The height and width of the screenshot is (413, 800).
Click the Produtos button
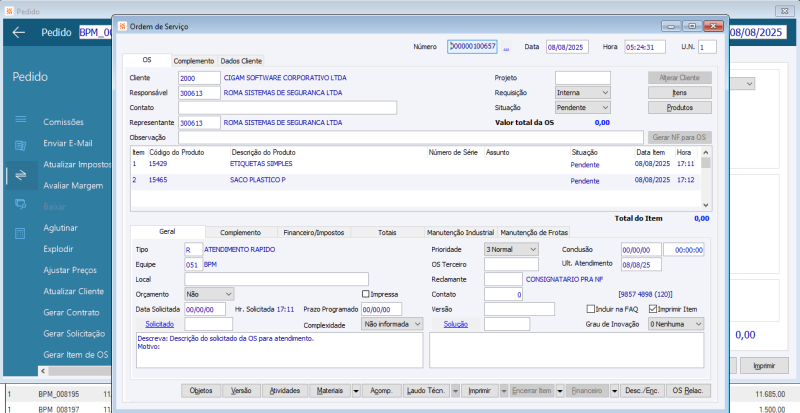[680, 108]
